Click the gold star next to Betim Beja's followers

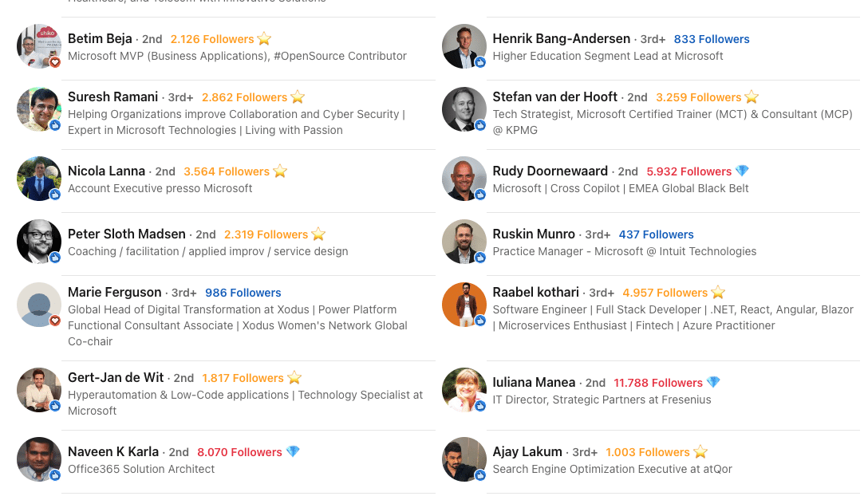(265, 39)
